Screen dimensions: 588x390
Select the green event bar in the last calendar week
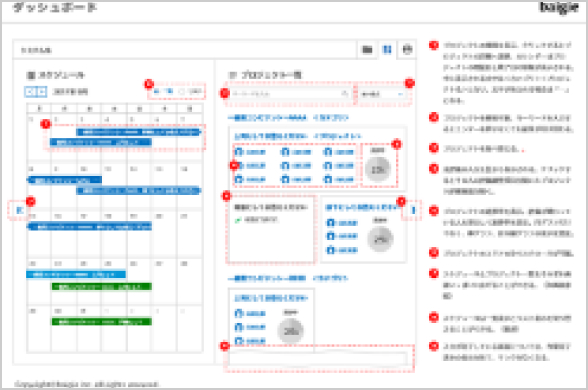102,322
